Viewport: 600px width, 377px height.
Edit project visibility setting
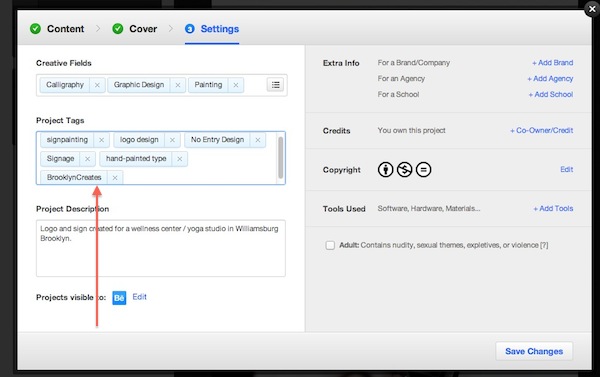point(140,297)
